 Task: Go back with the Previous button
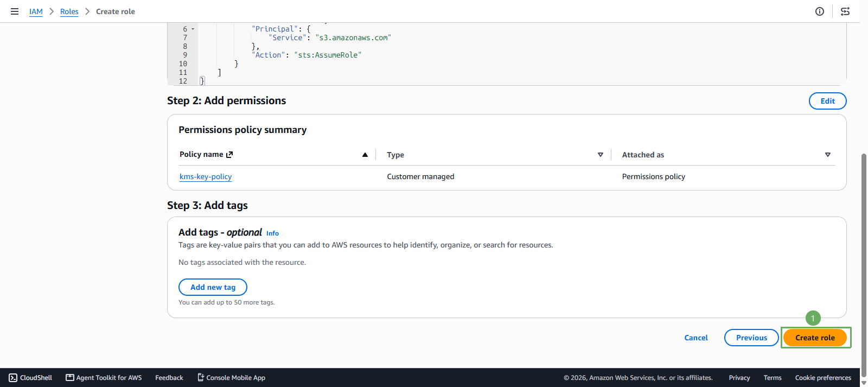pos(751,338)
